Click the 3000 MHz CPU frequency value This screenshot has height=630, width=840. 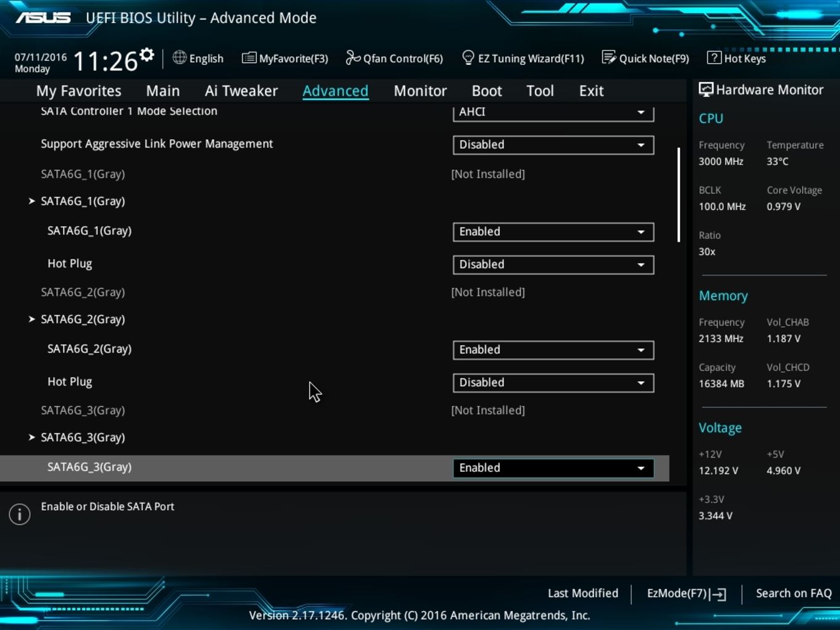[x=721, y=161]
